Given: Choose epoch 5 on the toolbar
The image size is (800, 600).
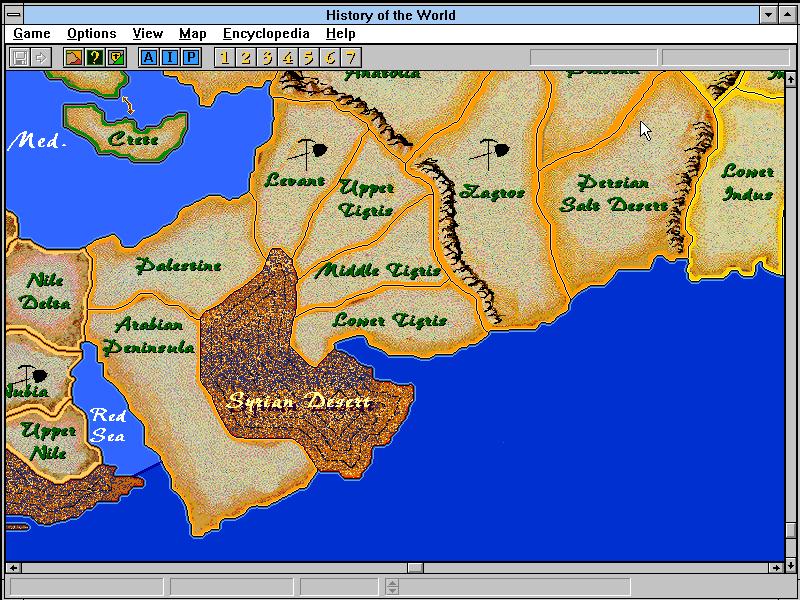Looking at the screenshot, I should coord(309,58).
